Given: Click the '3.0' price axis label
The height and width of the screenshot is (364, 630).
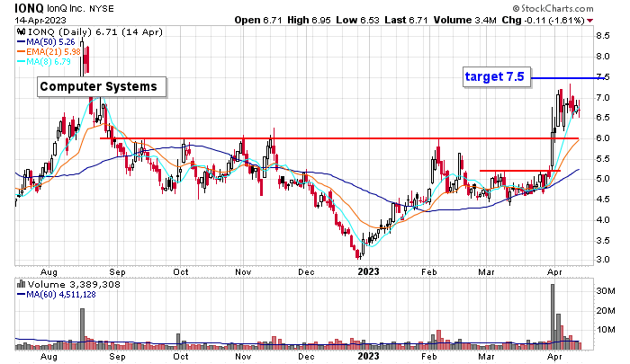Looking at the screenshot, I should coord(603,259).
